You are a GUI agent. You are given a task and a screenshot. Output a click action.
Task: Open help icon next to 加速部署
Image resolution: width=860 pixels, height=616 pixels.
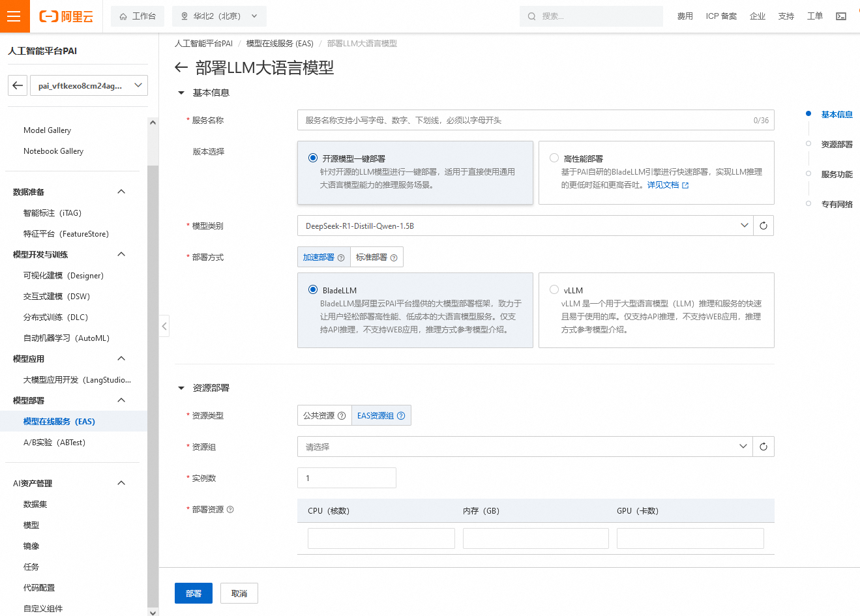341,257
